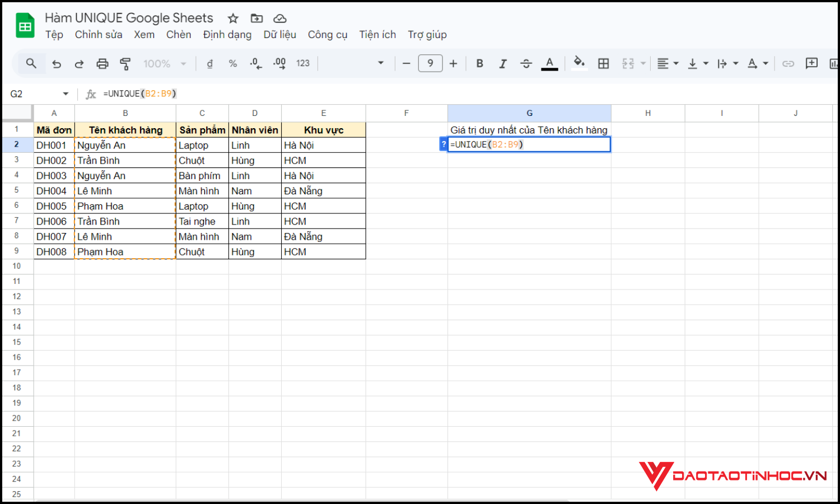Increase decimal places
This screenshot has width=840, height=504.
[279, 63]
